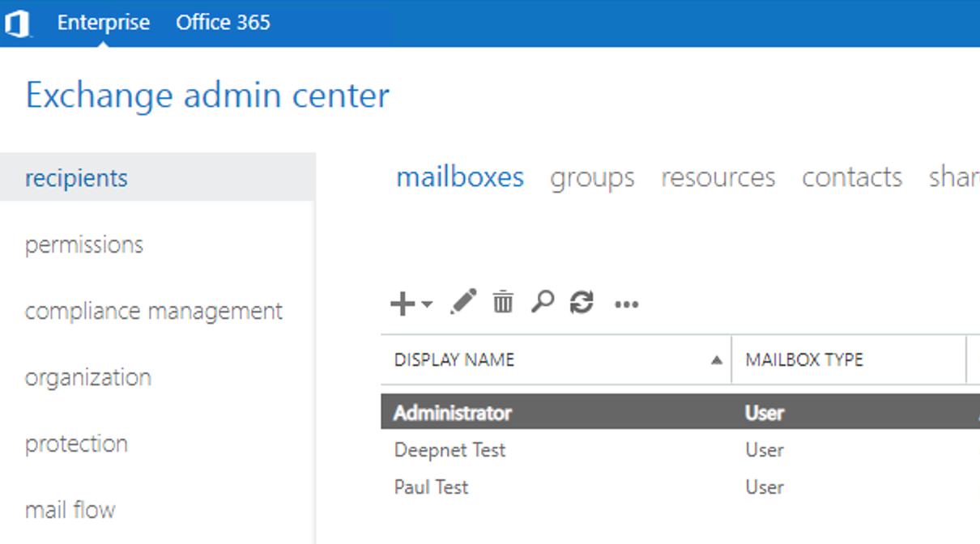Refresh the mailbox list
980x544 pixels.
pos(582,303)
